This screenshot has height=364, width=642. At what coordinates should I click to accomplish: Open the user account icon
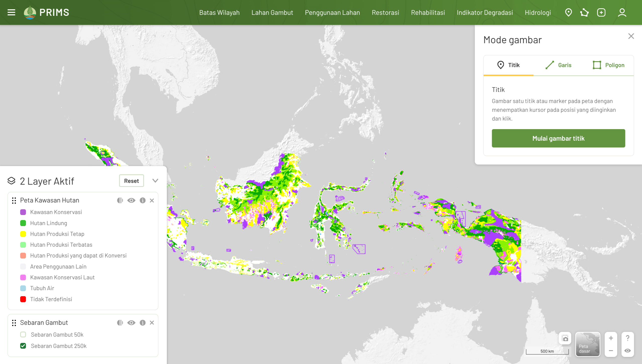622,12
